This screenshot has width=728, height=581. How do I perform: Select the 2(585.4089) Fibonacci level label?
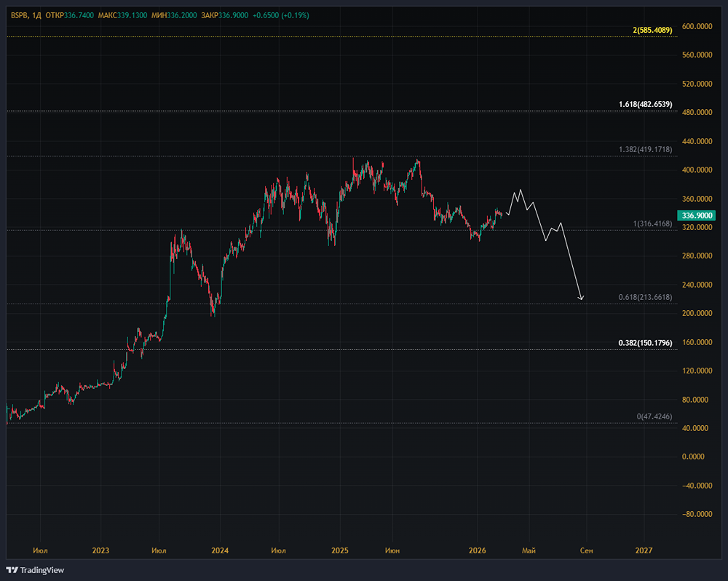[x=652, y=30]
